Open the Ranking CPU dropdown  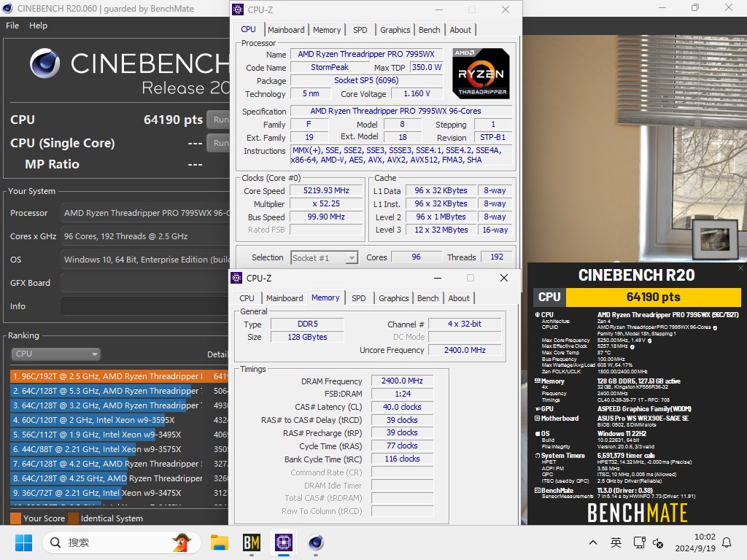click(55, 354)
